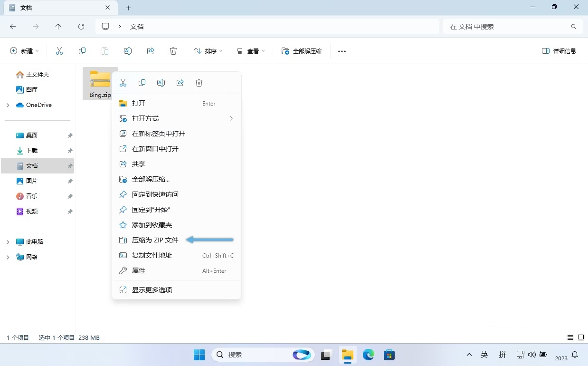Image resolution: width=588 pixels, height=366 pixels.
Task: Click the rename icon in context menu
Action: click(x=161, y=83)
